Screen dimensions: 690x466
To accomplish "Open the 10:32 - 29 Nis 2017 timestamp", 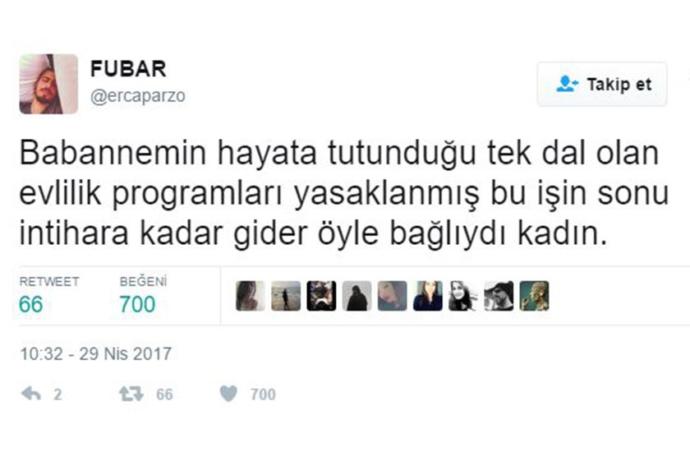I will coord(95,354).
